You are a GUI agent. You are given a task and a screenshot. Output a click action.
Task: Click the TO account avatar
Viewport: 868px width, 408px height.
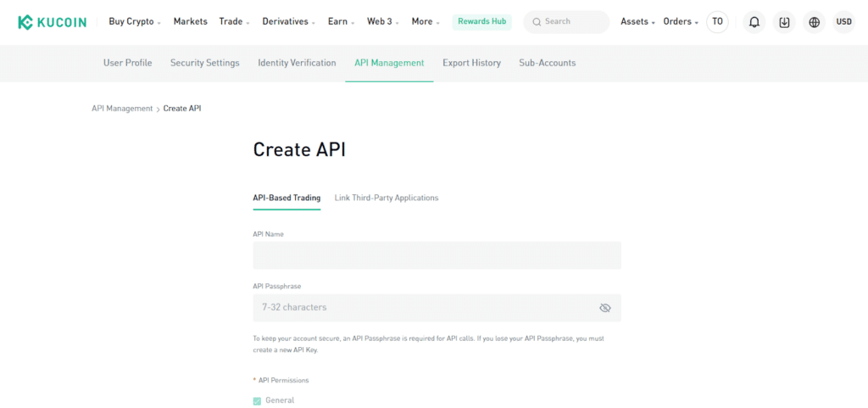point(717,22)
